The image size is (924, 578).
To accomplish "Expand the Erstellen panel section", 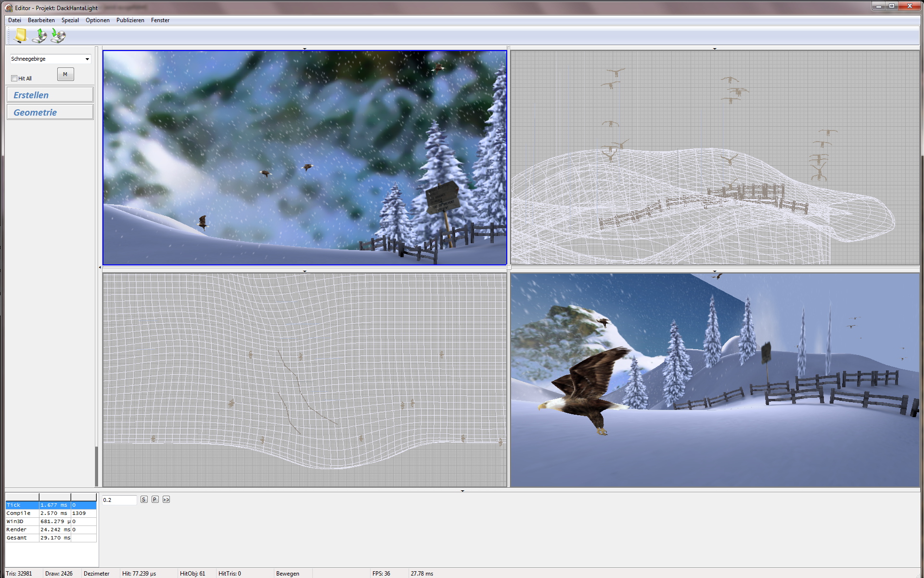I will tap(50, 95).
